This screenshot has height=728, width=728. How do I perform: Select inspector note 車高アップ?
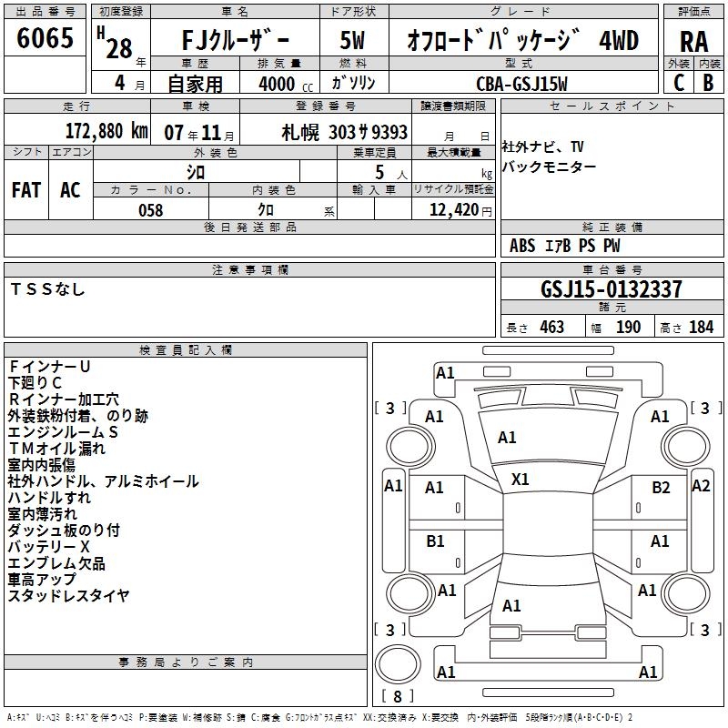(x=41, y=579)
